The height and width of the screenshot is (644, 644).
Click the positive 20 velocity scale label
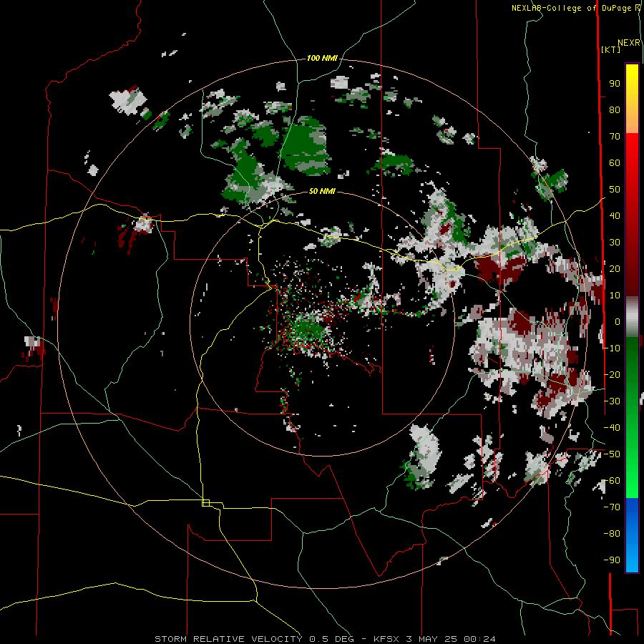point(615,269)
